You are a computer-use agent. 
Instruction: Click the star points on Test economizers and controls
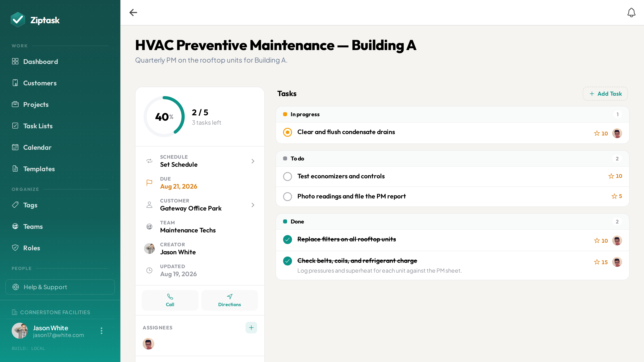[x=615, y=176]
